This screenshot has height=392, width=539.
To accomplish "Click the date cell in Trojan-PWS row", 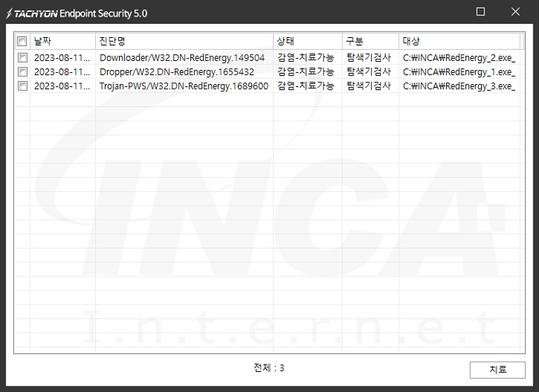I will tap(62, 85).
